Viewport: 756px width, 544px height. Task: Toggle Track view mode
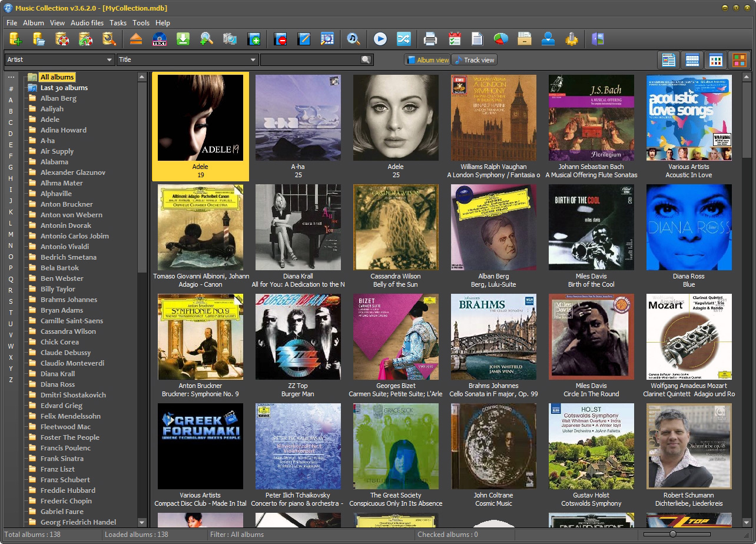475,60
